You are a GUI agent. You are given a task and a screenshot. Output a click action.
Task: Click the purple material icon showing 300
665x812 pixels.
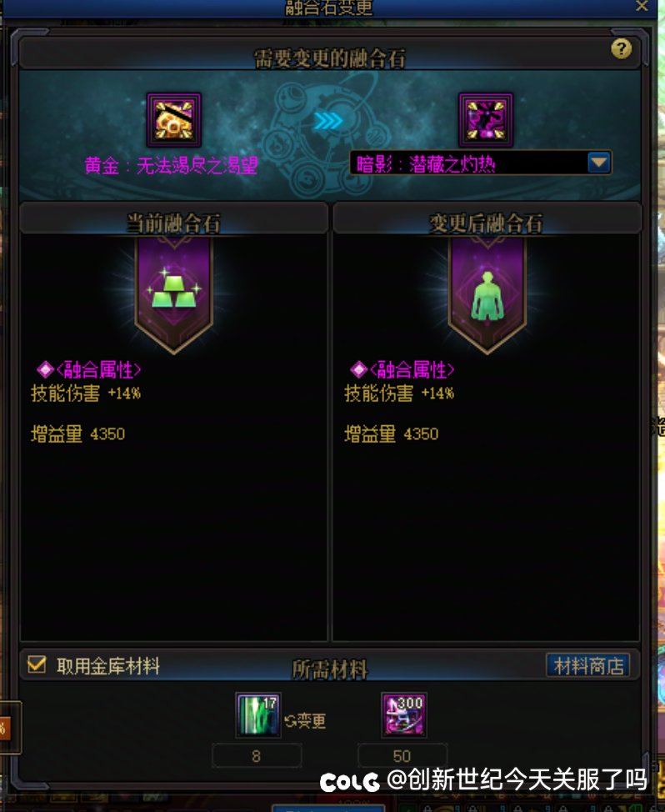[x=404, y=715]
